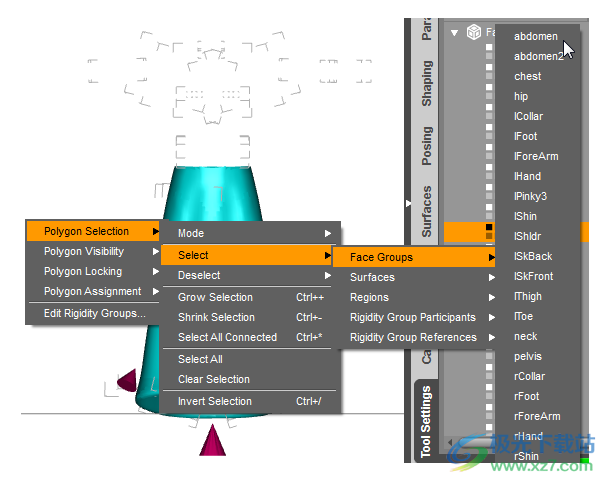Open the Tool Settings tab

pos(427,421)
